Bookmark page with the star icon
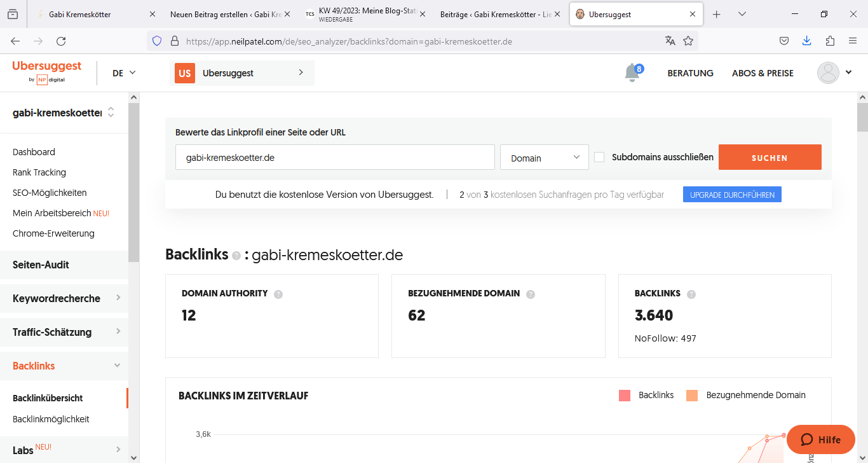868x463 pixels. pos(688,41)
